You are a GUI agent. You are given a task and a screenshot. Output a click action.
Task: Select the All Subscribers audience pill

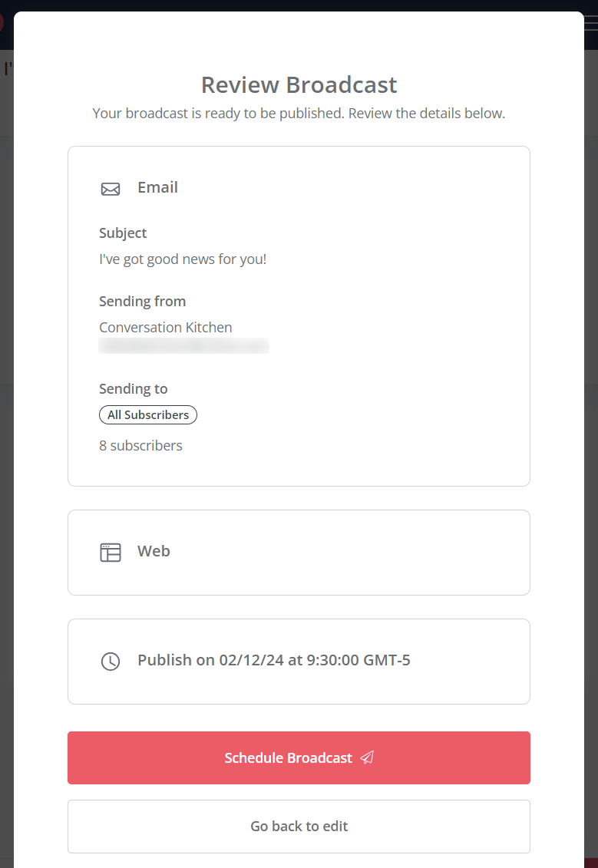point(147,414)
